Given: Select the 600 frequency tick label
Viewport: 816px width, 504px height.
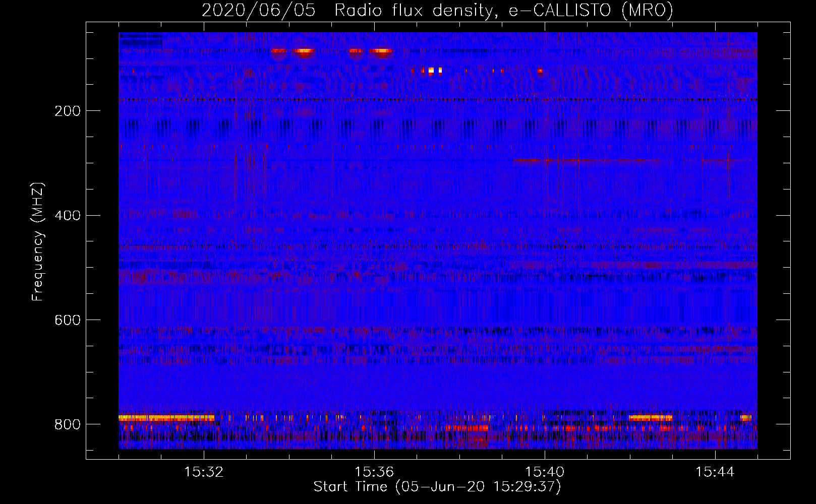Looking at the screenshot, I should tap(68, 321).
